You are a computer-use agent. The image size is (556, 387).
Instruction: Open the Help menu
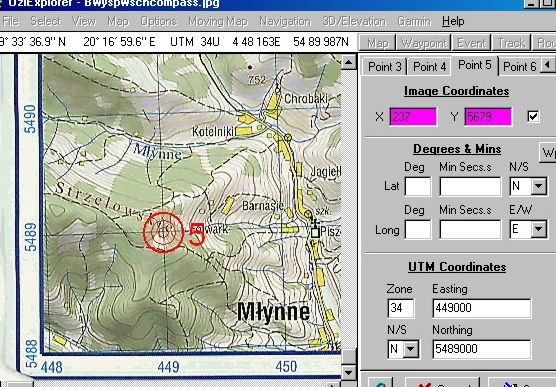pyautogui.click(x=453, y=21)
